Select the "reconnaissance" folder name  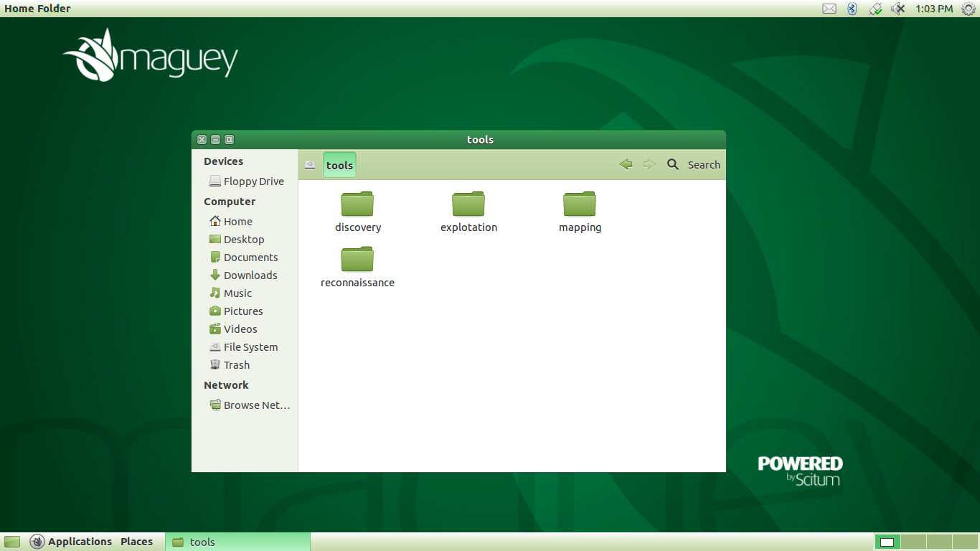click(357, 283)
